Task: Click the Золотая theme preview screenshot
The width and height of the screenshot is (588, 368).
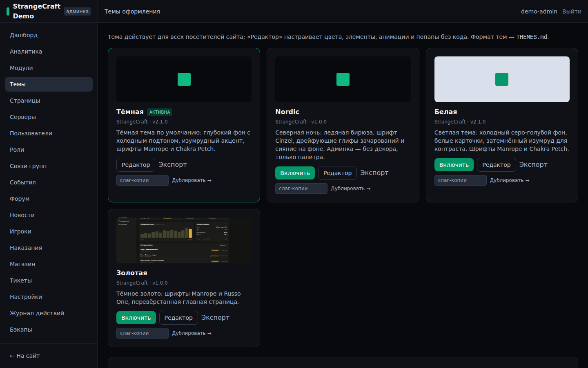Action: [x=184, y=240]
